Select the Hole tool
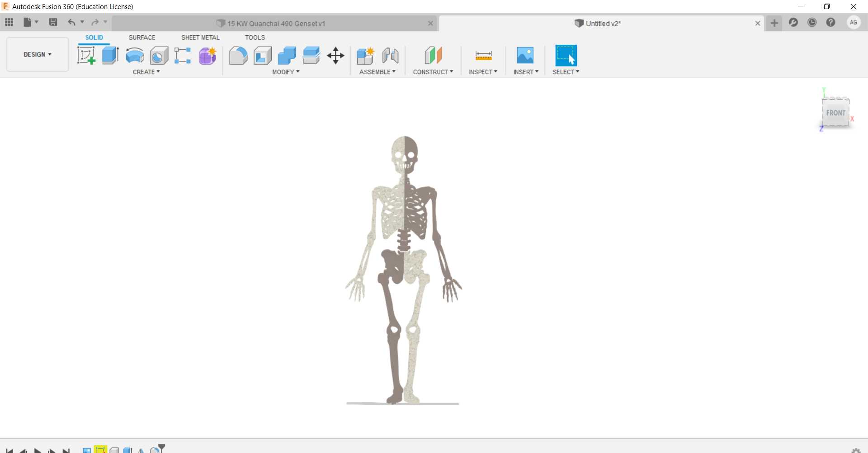Viewport: 868px width, 453px height. [159, 56]
